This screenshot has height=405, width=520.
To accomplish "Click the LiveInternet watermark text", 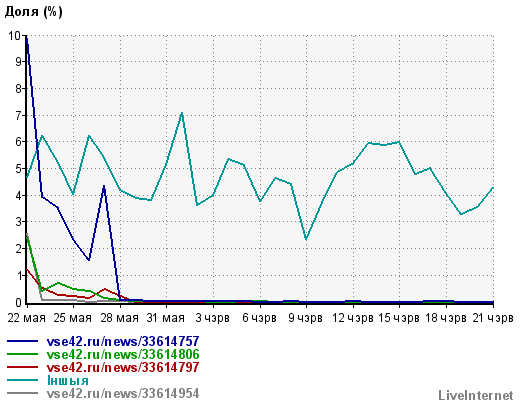I will (x=476, y=395).
